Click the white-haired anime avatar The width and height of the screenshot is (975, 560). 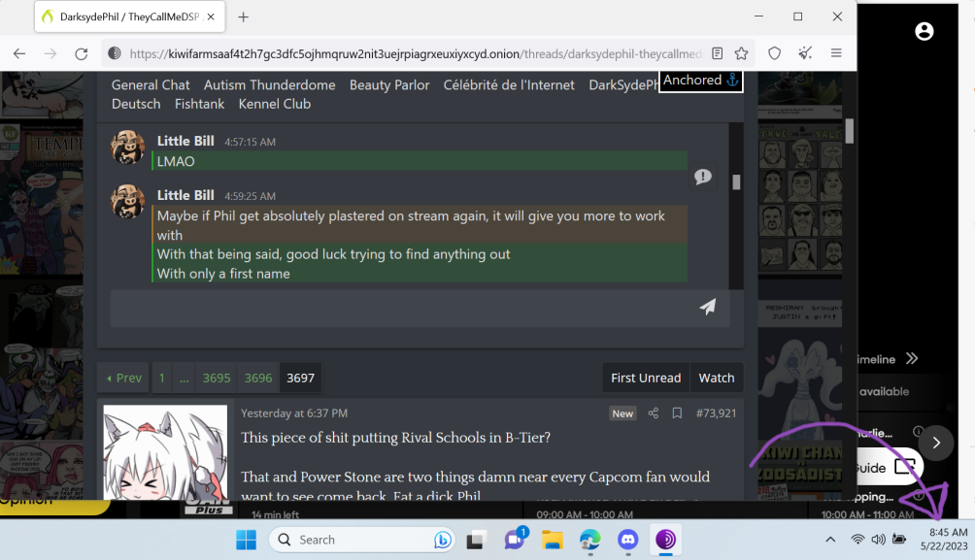point(165,452)
